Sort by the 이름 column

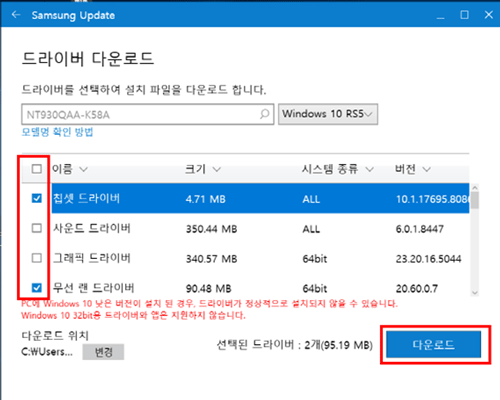(69, 169)
